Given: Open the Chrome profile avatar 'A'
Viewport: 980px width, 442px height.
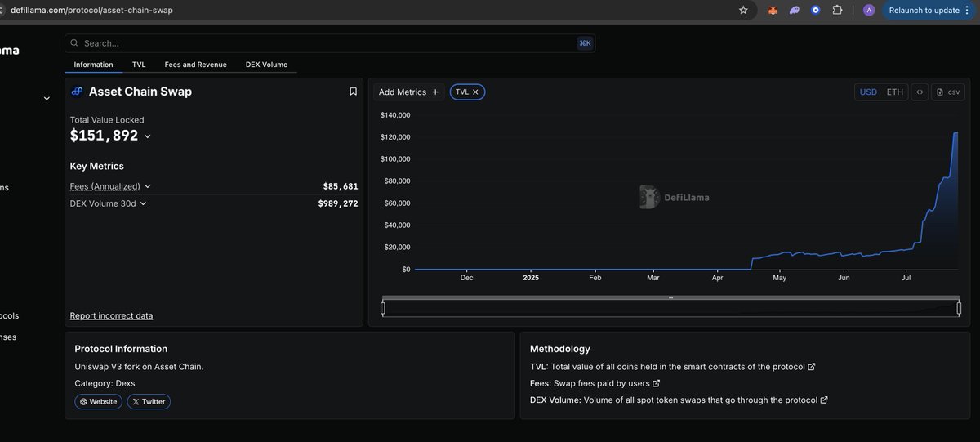Looking at the screenshot, I should tap(869, 10).
